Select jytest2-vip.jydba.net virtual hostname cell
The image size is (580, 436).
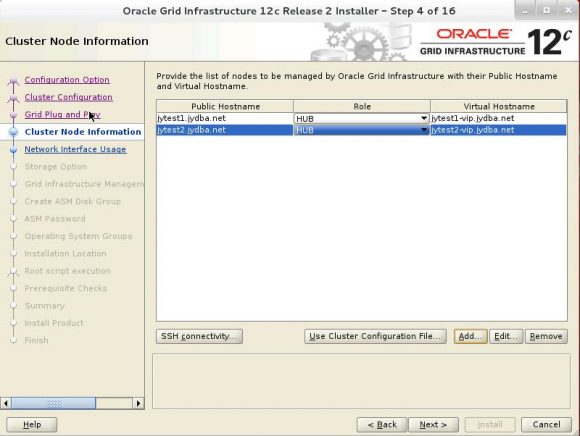498,130
